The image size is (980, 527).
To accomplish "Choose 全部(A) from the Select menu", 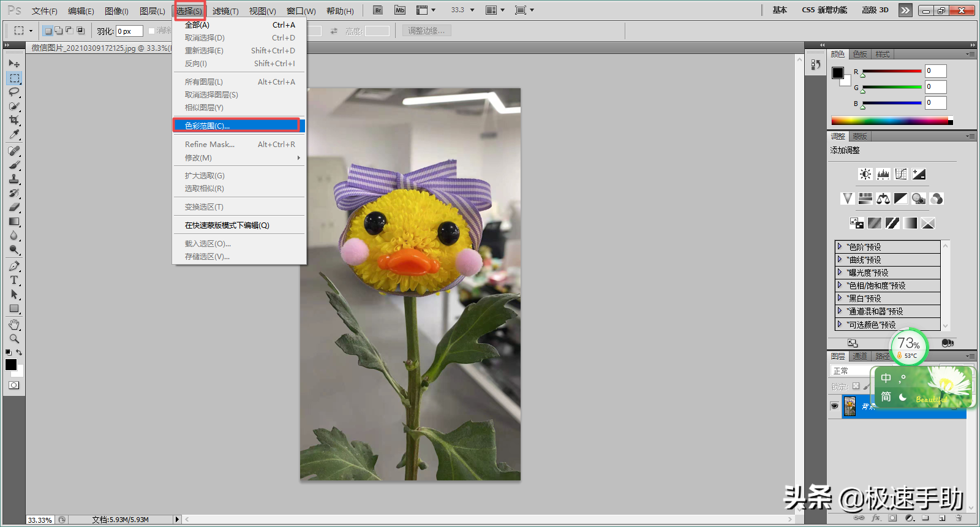I will (x=239, y=25).
